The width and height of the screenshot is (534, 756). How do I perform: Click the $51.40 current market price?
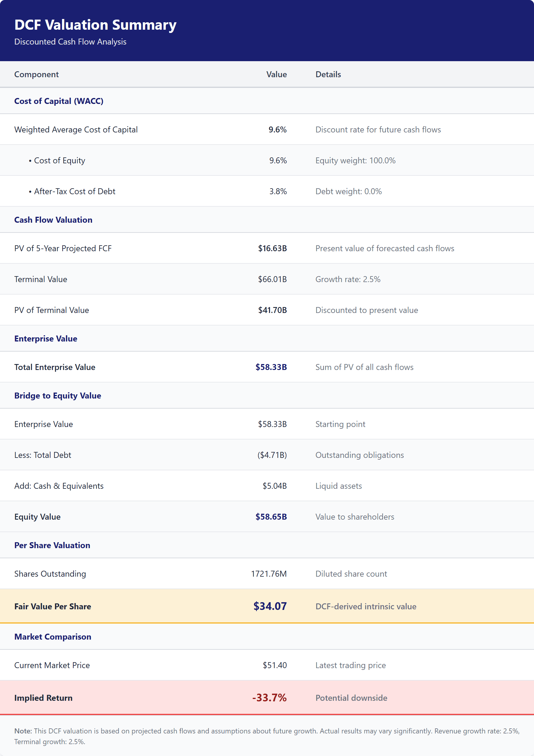pos(275,665)
